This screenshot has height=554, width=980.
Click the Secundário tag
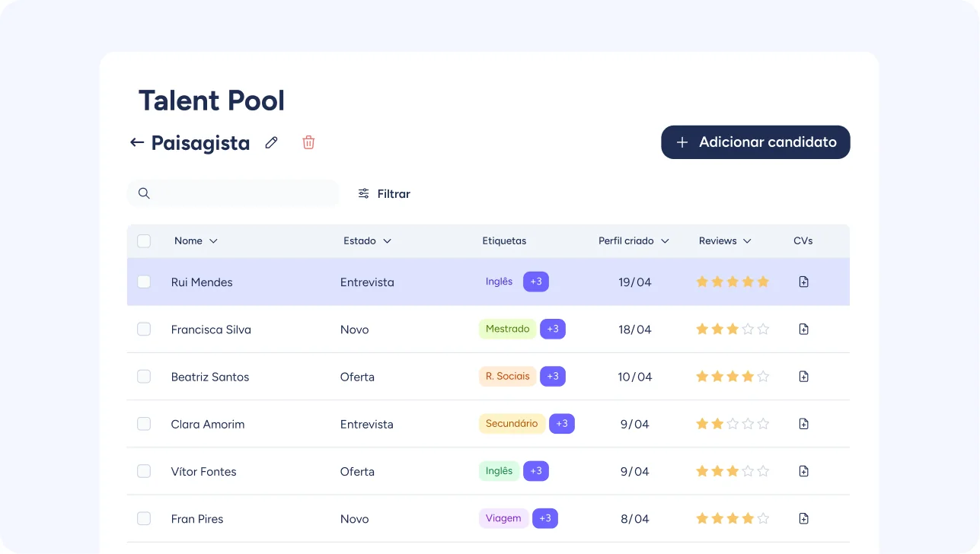[x=512, y=423]
